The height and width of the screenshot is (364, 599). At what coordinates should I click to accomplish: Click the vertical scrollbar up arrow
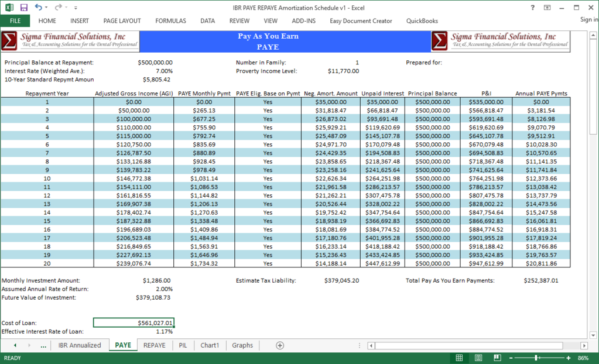pos(593,36)
